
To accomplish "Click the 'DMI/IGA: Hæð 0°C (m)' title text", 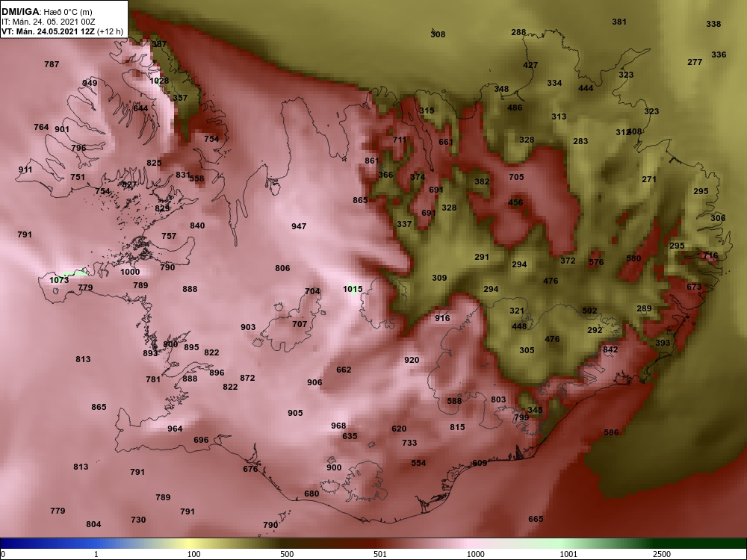I will (46, 12).
